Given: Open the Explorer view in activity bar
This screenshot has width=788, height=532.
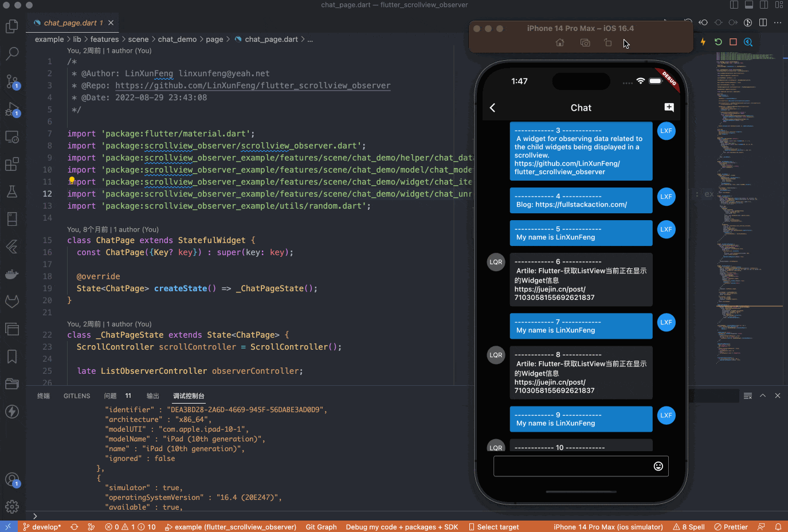Looking at the screenshot, I should 12,26.
